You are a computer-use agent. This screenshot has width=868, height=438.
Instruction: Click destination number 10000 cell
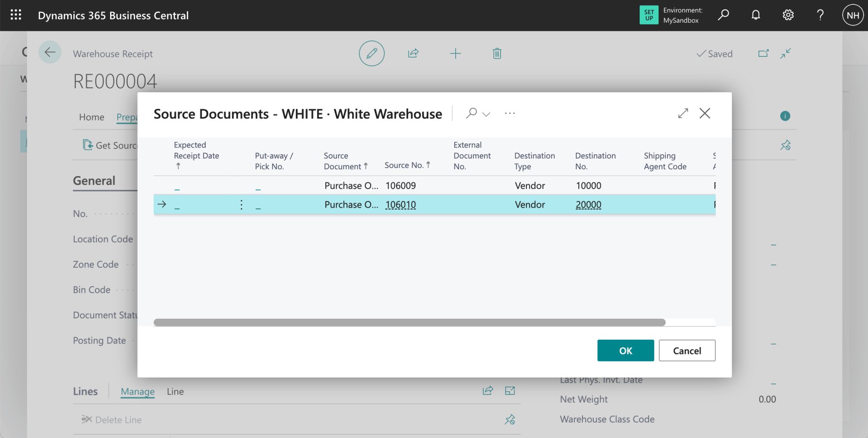pos(589,185)
